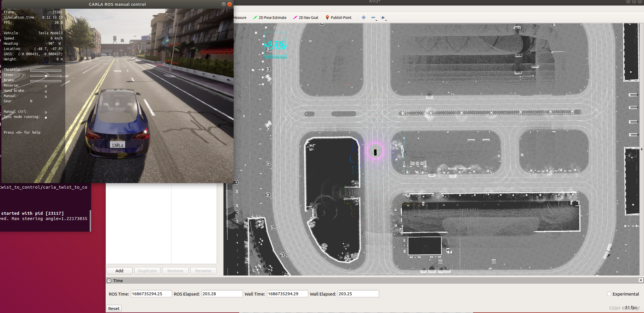This screenshot has width=644, height=313.
Task: Click the blue minus remove-tool icon
Action: [373, 17]
